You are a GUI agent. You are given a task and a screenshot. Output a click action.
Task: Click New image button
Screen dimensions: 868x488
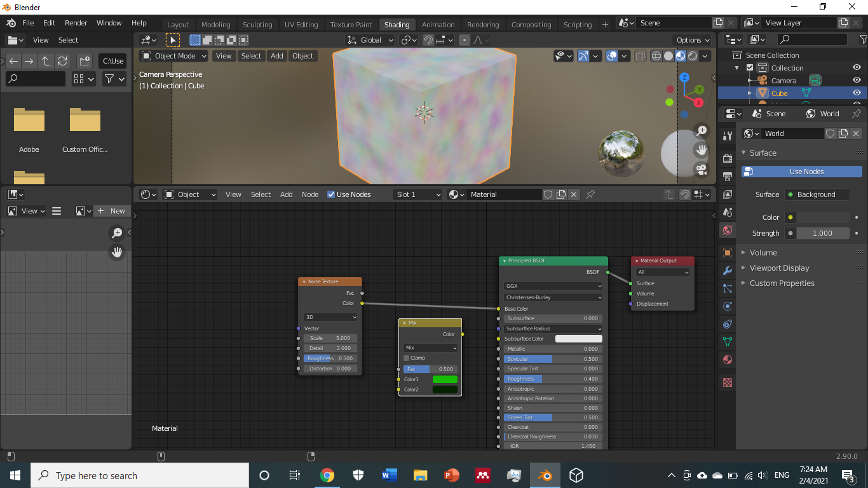[112, 211]
